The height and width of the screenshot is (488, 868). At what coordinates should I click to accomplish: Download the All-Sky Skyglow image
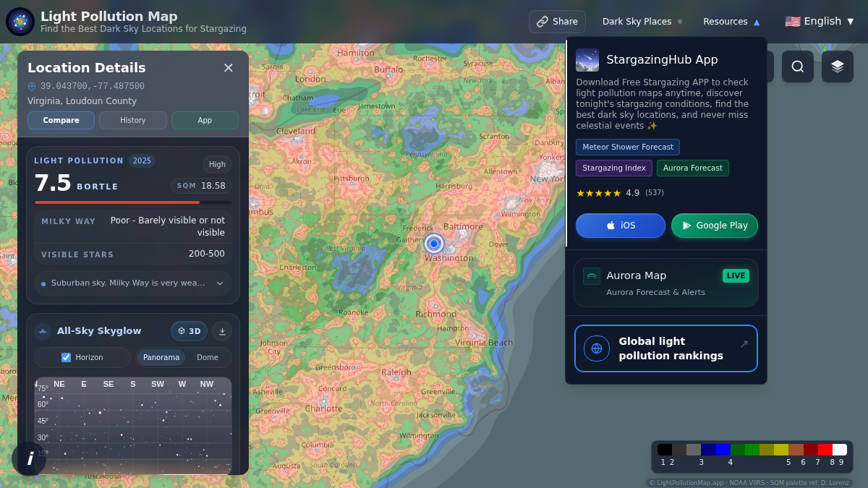(222, 331)
